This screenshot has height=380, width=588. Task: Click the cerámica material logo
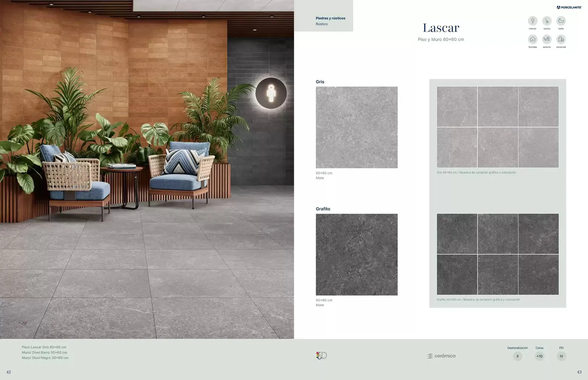click(x=441, y=356)
